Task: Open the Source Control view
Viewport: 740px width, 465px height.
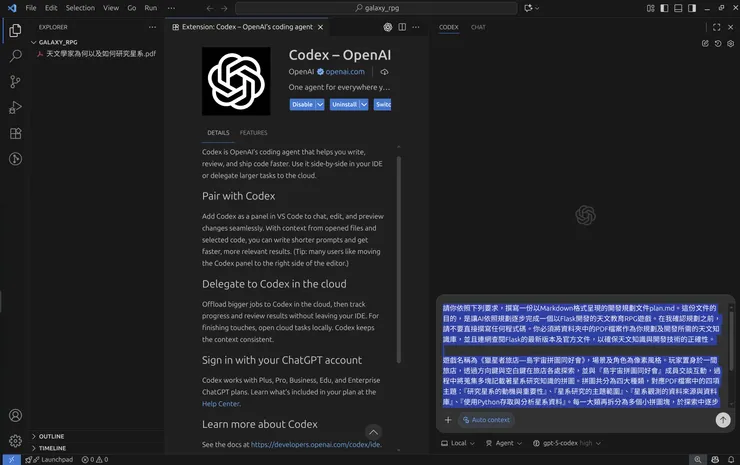Action: (x=15, y=82)
